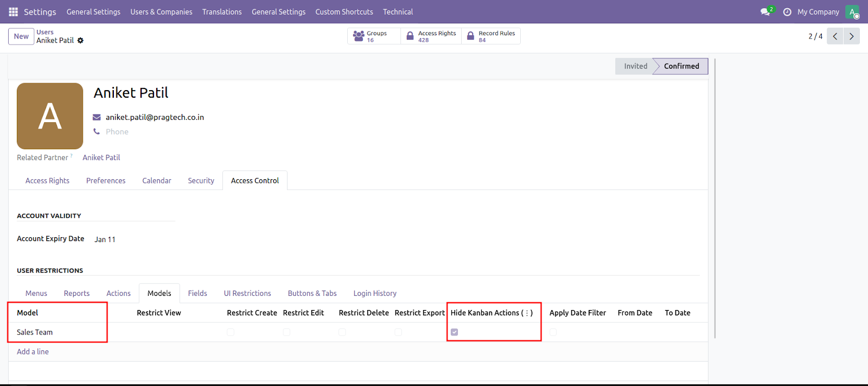
Task: Select the Fields restrictions tab
Action: tap(197, 293)
